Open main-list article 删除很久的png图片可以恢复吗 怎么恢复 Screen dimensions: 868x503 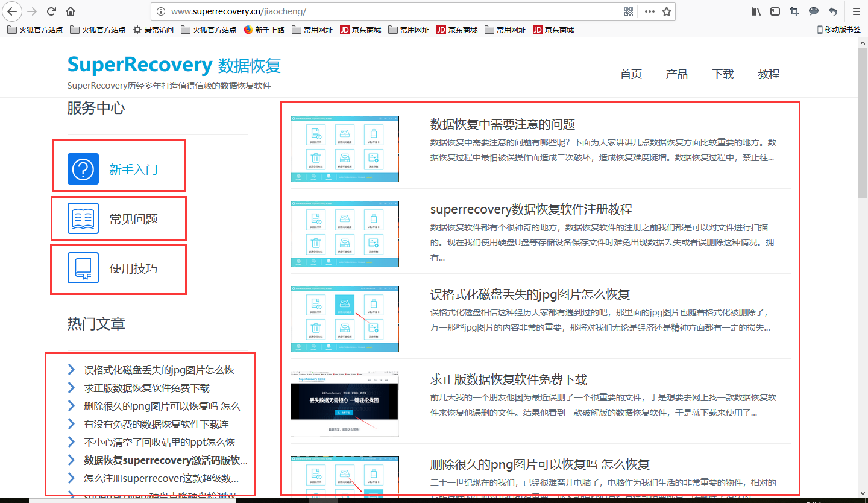(x=540, y=464)
